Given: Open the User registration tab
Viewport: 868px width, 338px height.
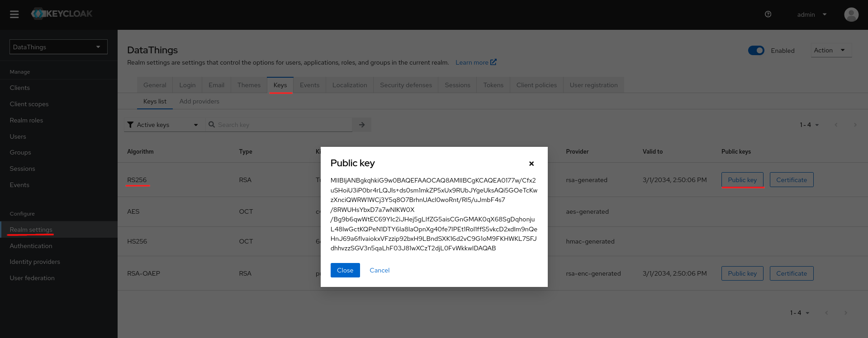Looking at the screenshot, I should pos(593,85).
